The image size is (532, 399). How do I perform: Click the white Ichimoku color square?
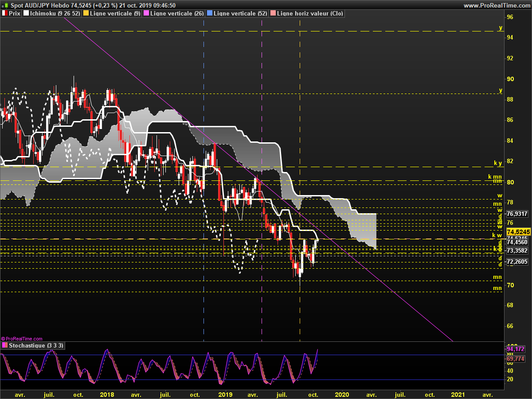click(26, 14)
